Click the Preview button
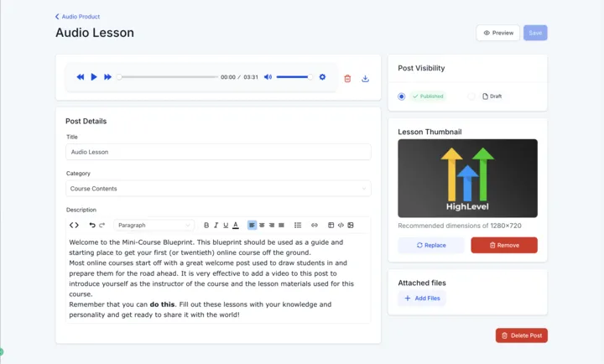 [498, 33]
